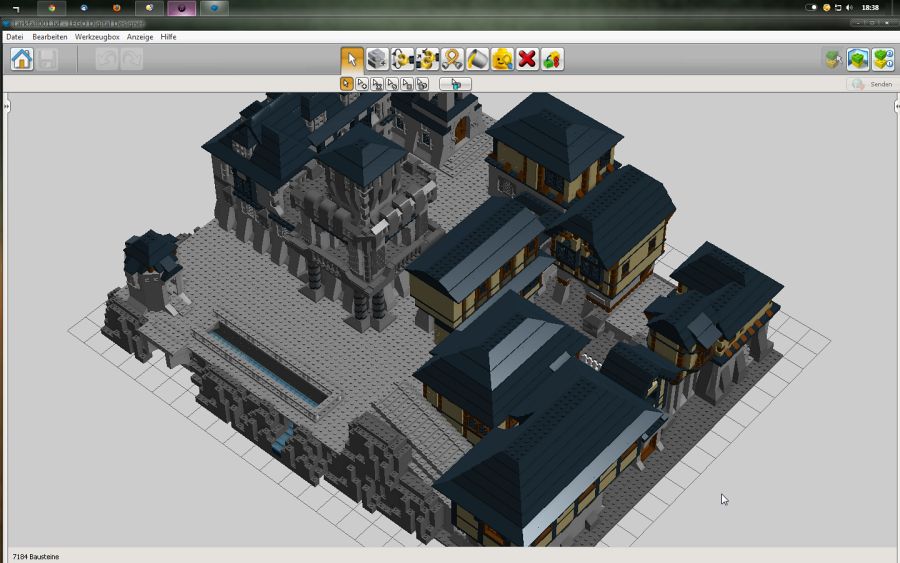
Task: Pick the Flex tool
Action: click(x=453, y=59)
